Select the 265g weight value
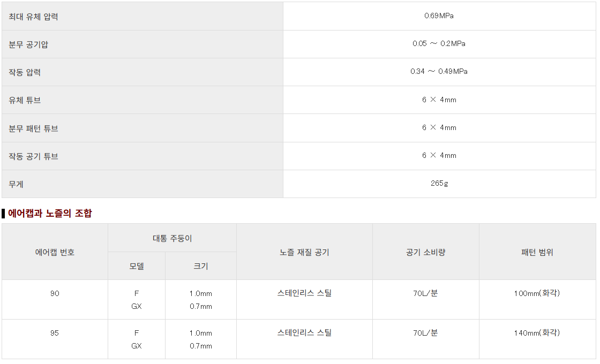This screenshot has height=364, width=600. [x=439, y=184]
